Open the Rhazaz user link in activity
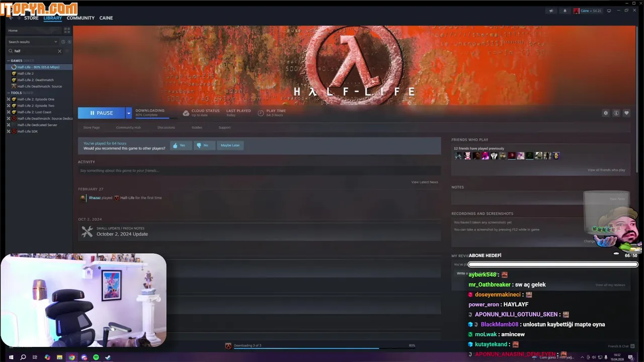Image resolution: width=644 pixels, height=362 pixels. (x=95, y=198)
